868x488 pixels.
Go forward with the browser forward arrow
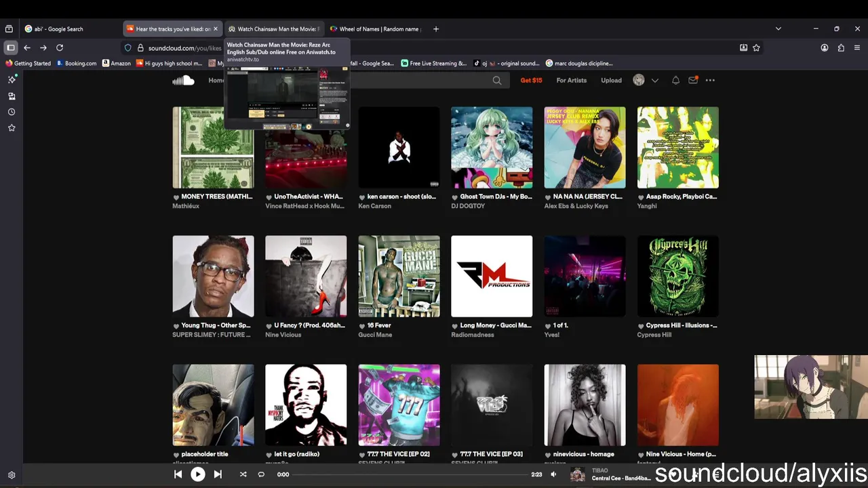pos(43,47)
